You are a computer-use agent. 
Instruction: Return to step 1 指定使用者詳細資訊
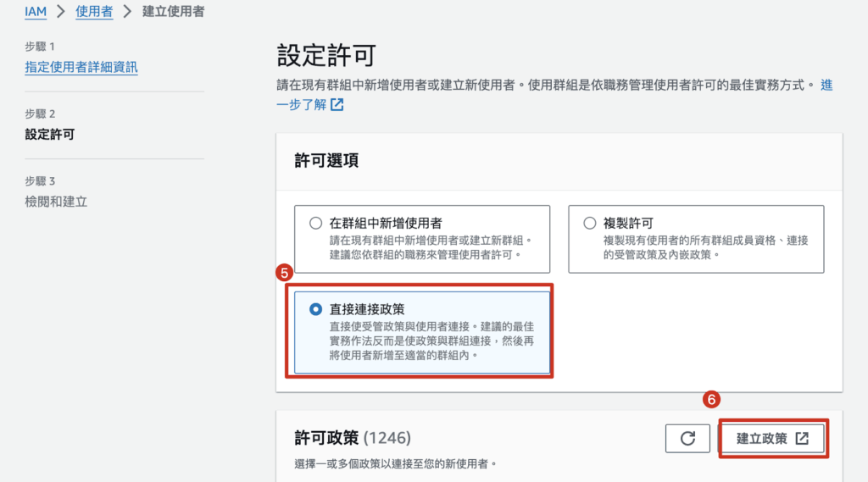(81, 66)
